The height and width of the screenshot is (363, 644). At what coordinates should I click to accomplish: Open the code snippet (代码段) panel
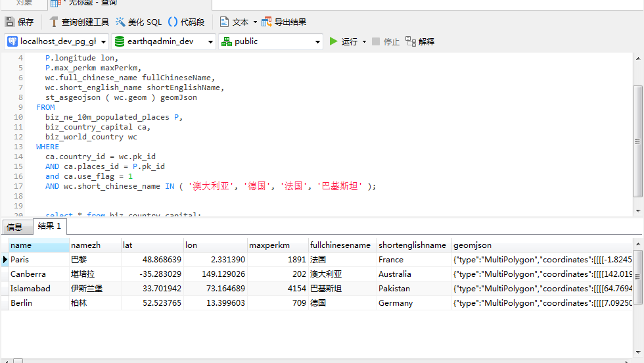187,22
